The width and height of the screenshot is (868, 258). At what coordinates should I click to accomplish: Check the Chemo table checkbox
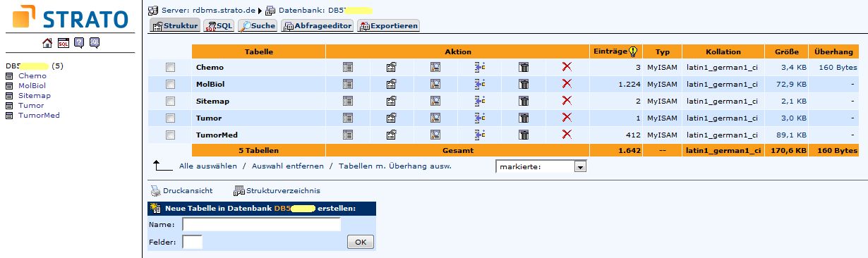tap(170, 67)
